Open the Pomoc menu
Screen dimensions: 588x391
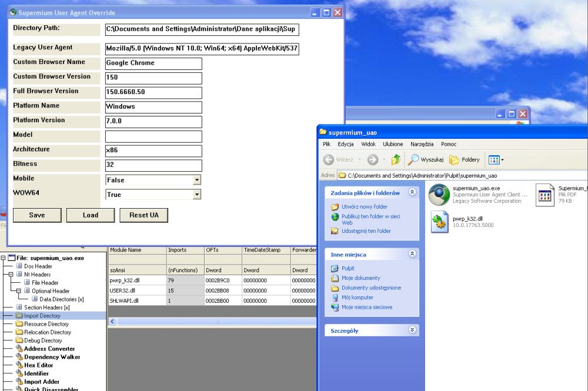point(449,144)
